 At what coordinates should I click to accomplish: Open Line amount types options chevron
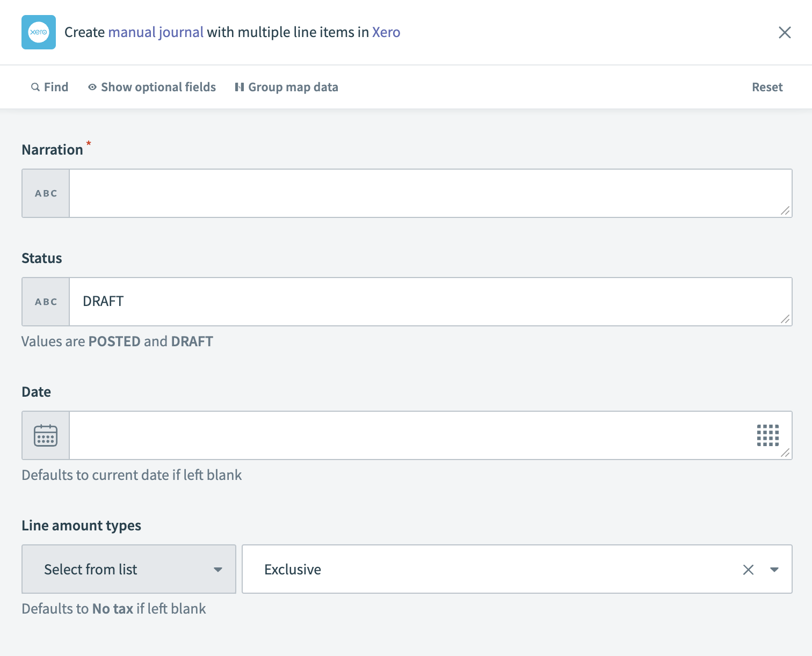point(218,569)
